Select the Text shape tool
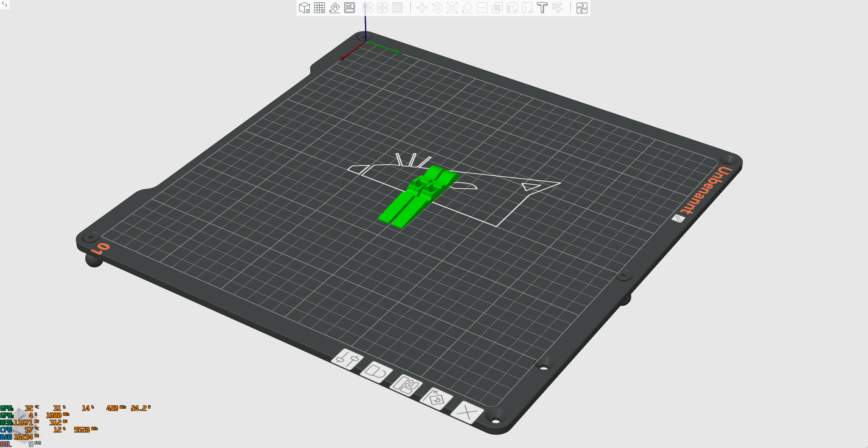868x448 pixels. 542,8
